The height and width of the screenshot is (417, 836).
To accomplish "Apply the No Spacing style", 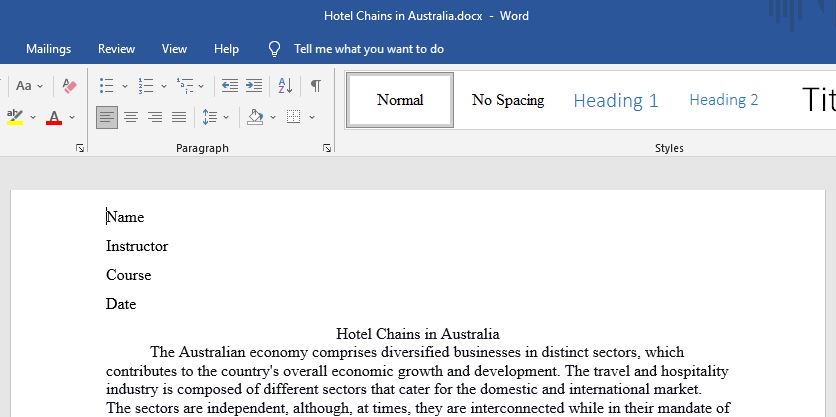I will [508, 100].
